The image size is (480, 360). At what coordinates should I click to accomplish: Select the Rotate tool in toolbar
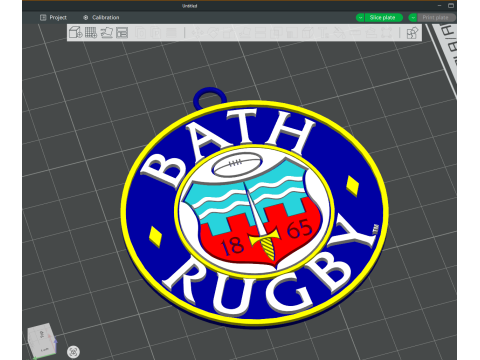click(213, 32)
